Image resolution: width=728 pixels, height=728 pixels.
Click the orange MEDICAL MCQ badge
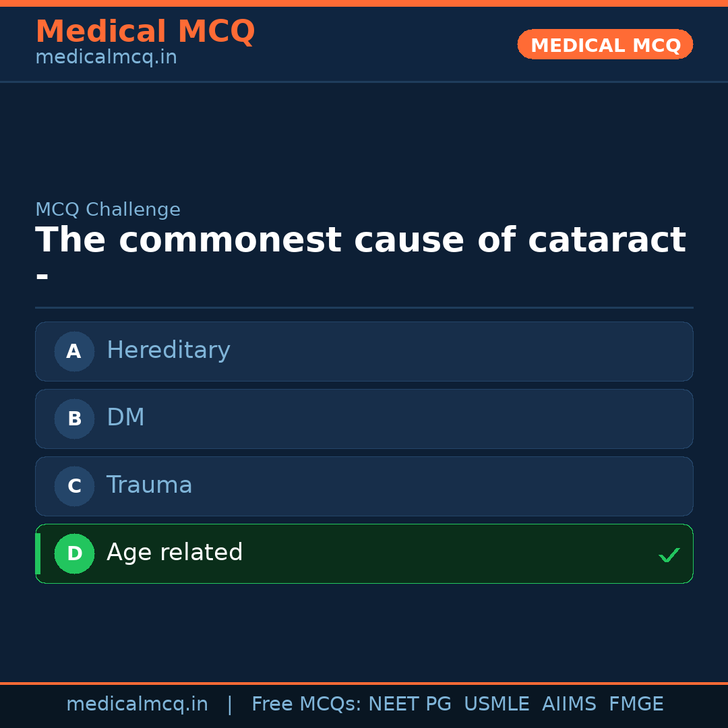[x=605, y=44]
